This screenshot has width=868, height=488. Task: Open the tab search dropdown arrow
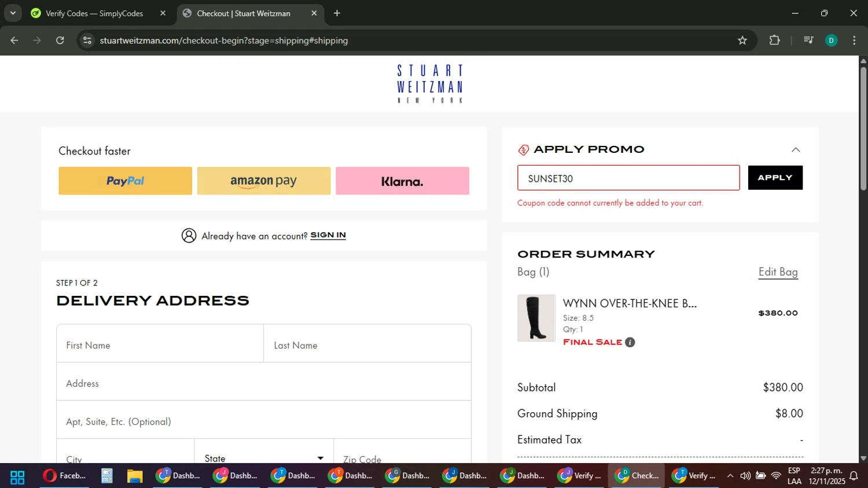click(x=13, y=13)
